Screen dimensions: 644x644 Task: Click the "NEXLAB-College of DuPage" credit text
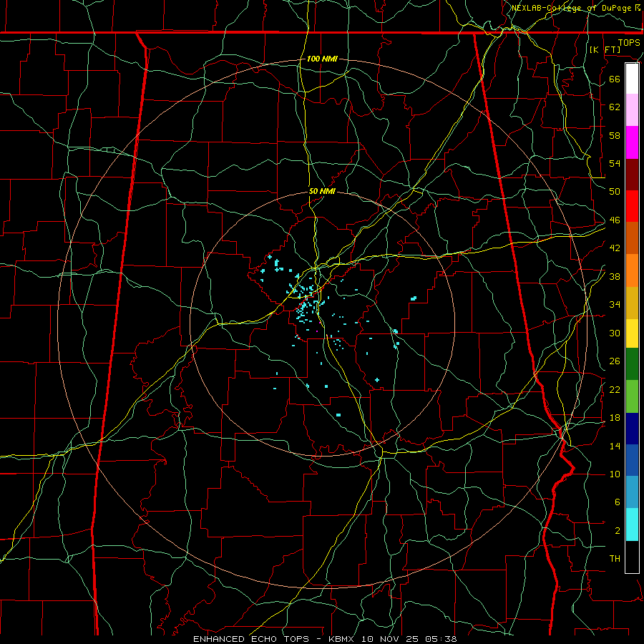571,8
